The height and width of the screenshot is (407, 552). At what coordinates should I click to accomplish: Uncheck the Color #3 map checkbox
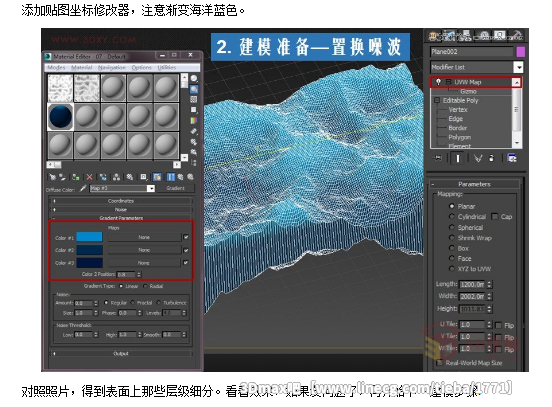click(x=186, y=263)
